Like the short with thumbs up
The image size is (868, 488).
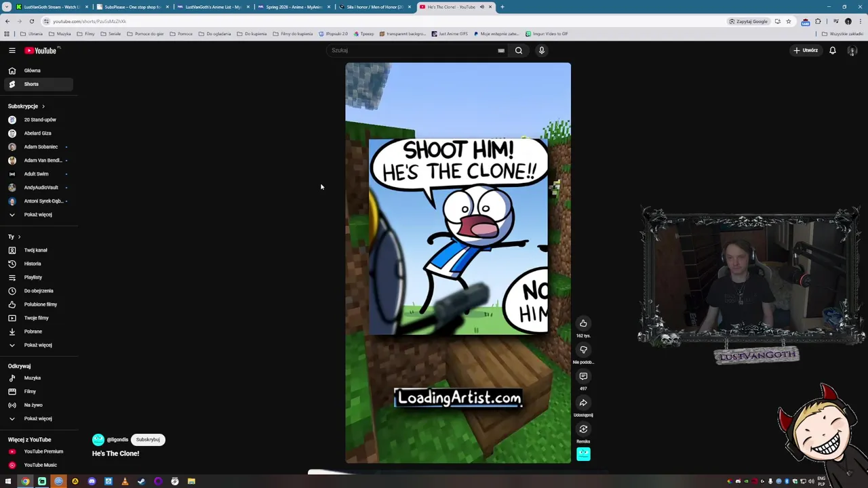pos(583,323)
